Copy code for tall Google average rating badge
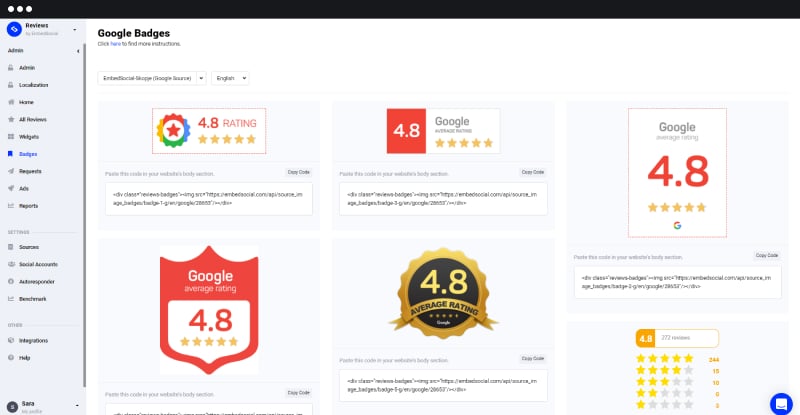 [767, 255]
